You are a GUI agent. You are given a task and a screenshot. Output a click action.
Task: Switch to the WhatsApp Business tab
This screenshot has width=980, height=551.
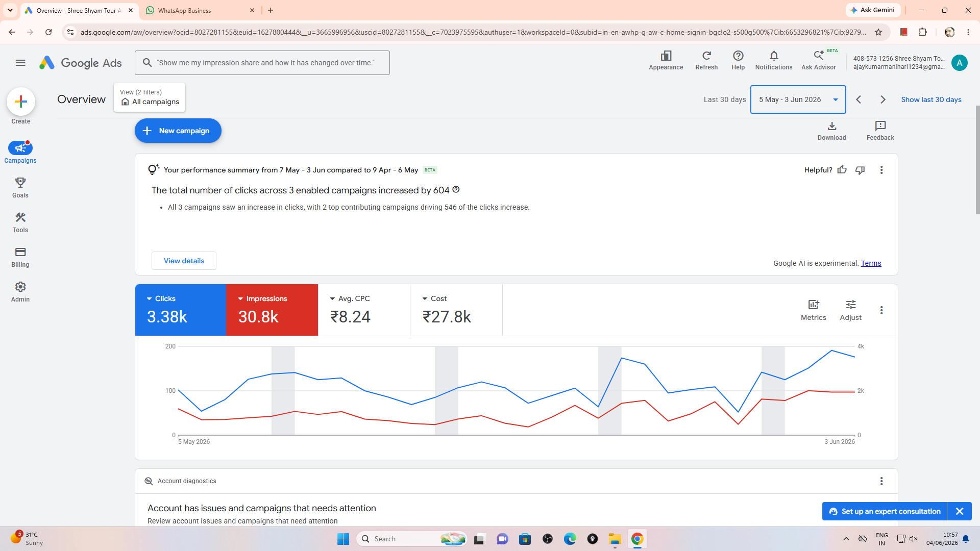tap(199, 10)
